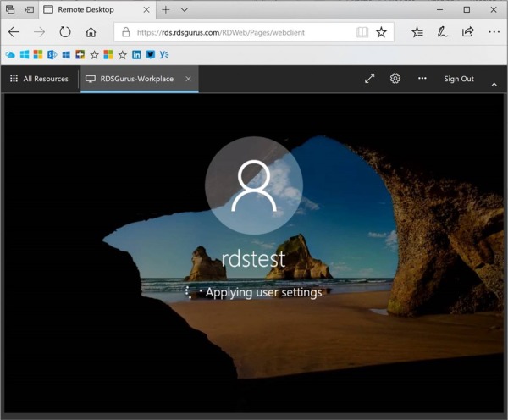Add page to favorites with star icon
This screenshot has width=508, height=420.
tap(381, 32)
